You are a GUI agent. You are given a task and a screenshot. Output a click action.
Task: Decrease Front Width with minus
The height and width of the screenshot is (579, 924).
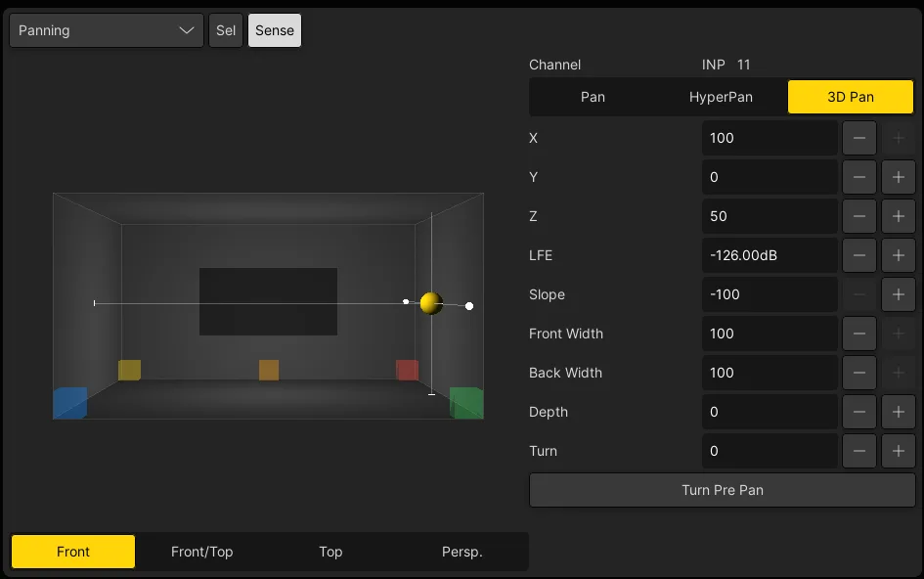pos(859,334)
